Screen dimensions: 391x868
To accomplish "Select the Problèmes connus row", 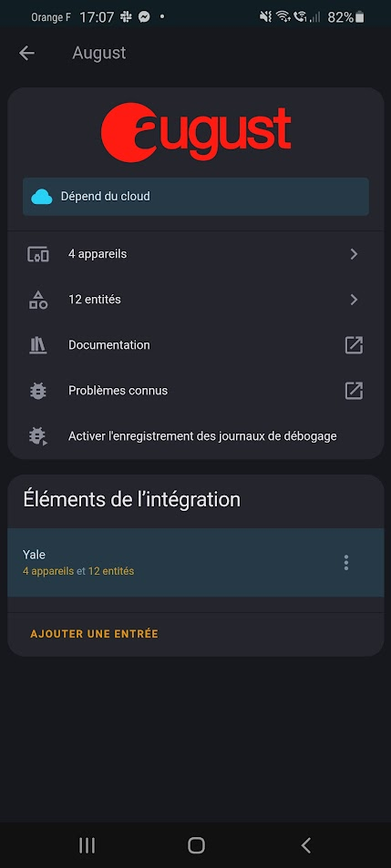I will pos(195,391).
